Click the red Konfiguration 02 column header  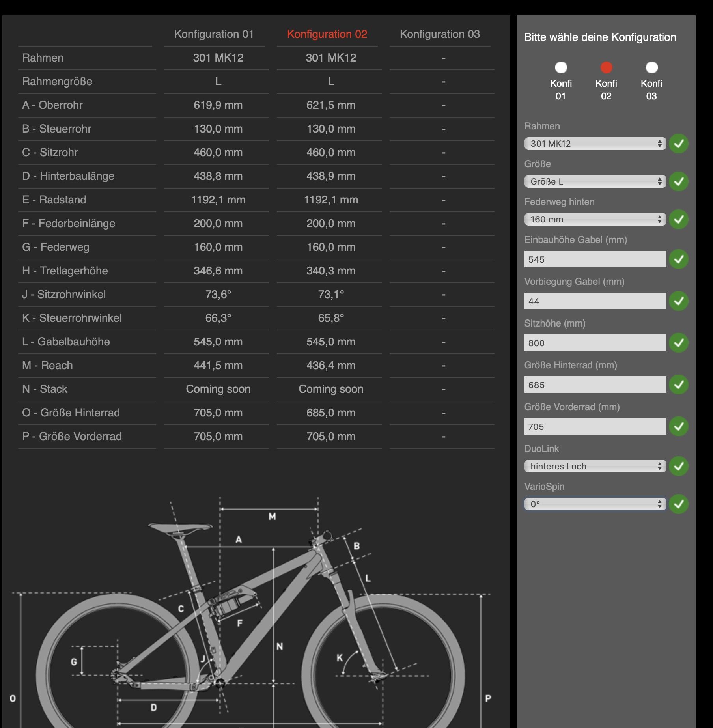click(327, 34)
